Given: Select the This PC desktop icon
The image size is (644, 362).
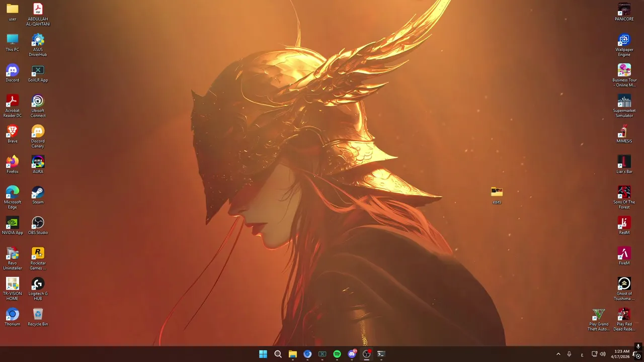Looking at the screenshot, I should coord(12,43).
